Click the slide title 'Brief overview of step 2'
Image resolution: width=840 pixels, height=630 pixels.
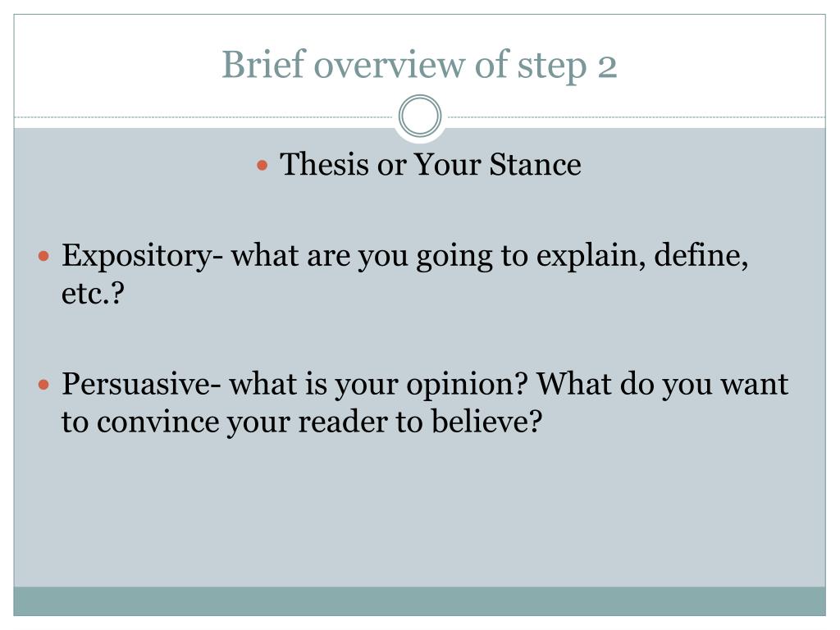point(419,66)
